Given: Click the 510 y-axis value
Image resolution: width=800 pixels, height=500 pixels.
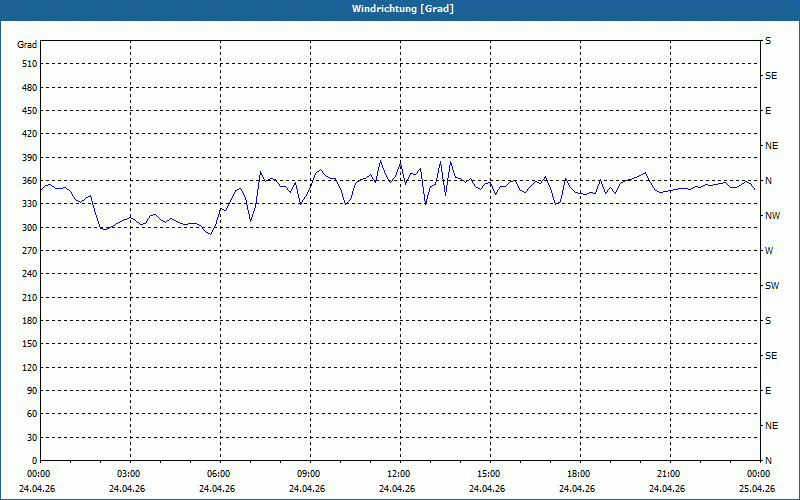Looking at the screenshot, I should point(30,64).
